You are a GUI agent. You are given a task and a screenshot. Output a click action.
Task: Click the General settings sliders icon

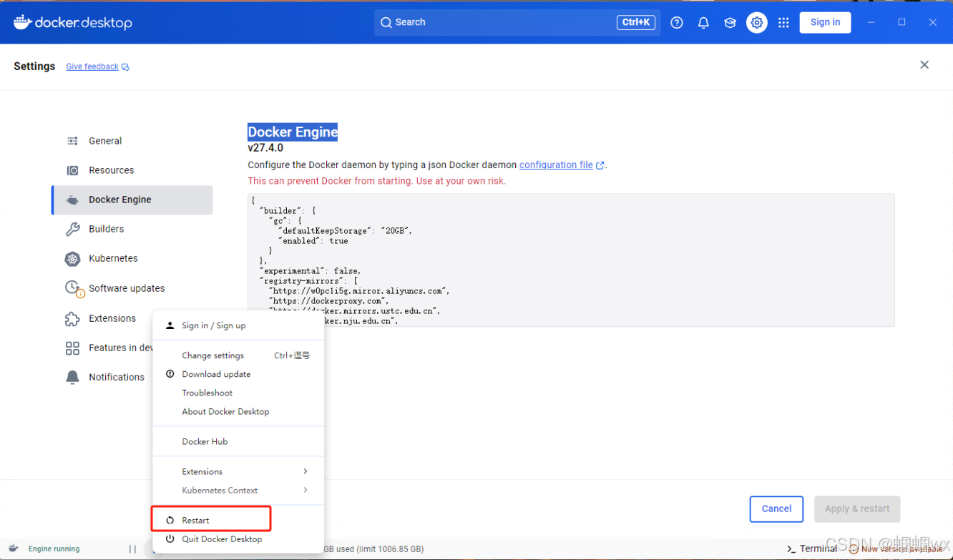[72, 141]
